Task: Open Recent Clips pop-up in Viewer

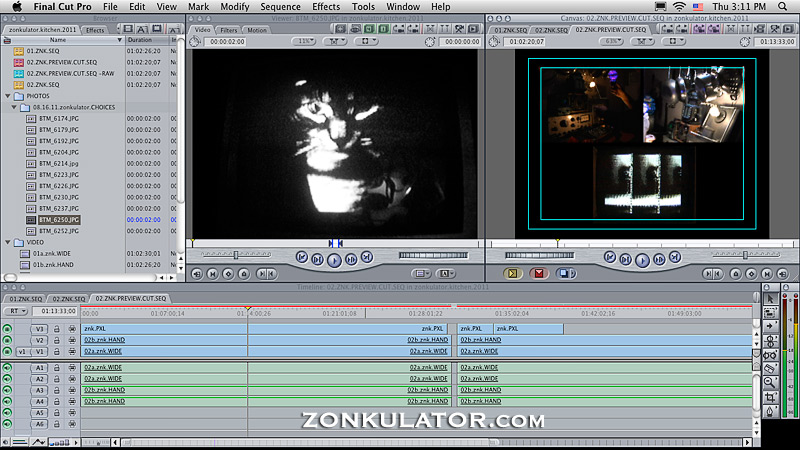Action: (421, 274)
